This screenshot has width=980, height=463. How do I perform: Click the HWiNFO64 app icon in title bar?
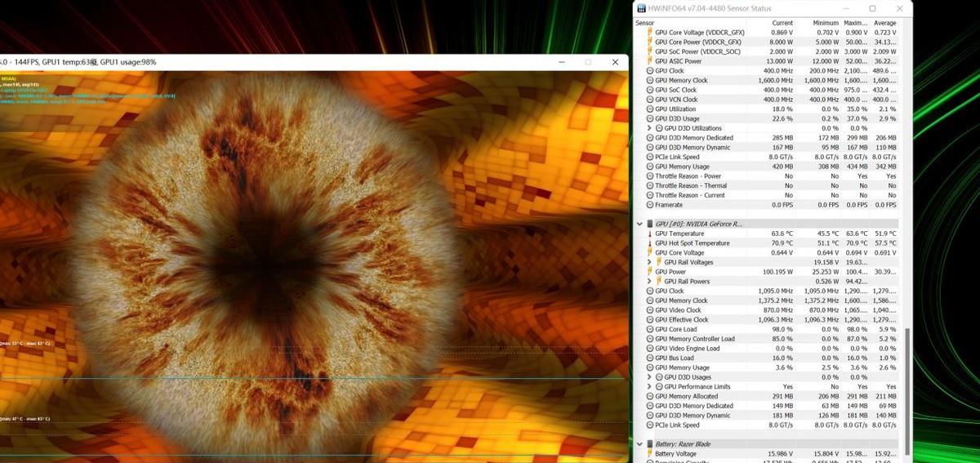[643, 8]
